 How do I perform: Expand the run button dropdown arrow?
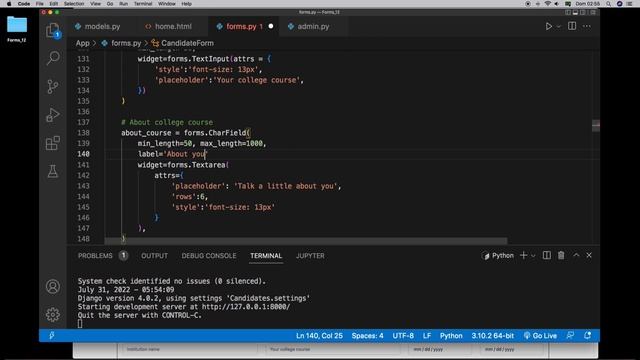coord(558,27)
